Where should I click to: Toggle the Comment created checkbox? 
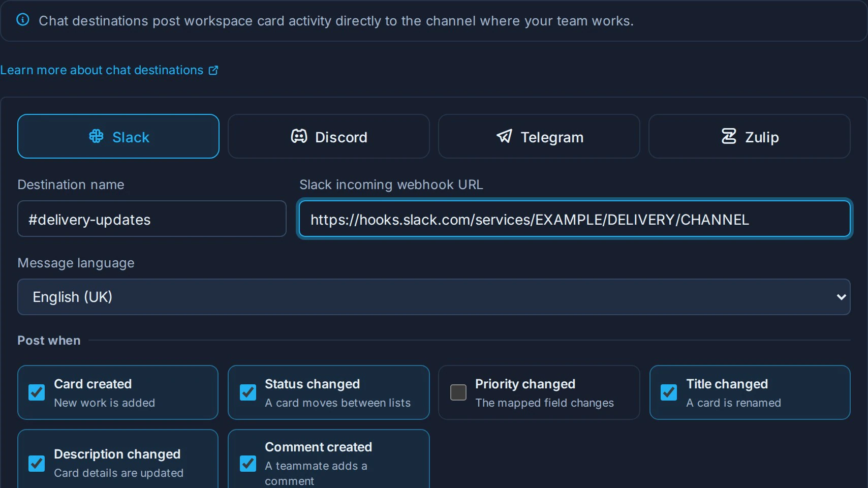(x=248, y=463)
